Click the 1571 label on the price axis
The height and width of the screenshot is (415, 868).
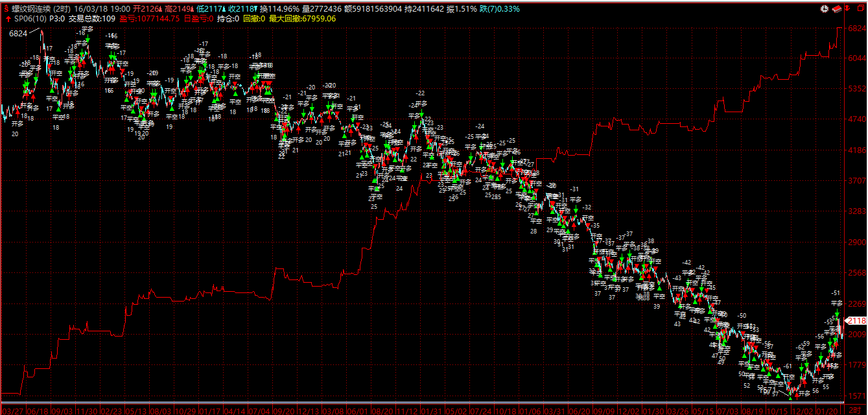[x=856, y=396]
